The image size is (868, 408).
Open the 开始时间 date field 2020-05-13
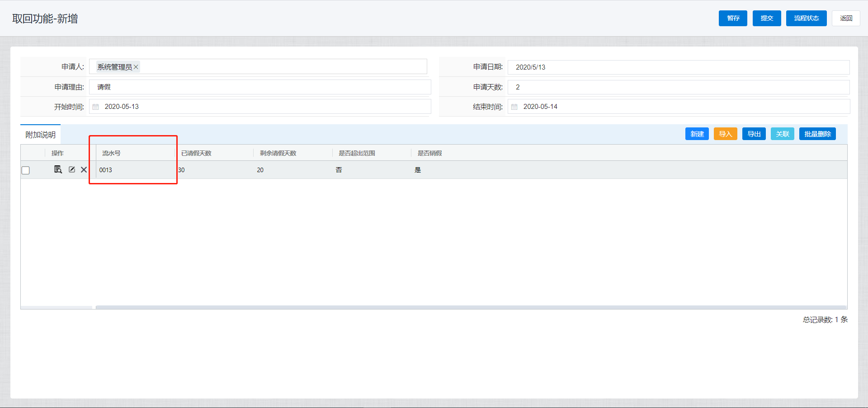click(260, 107)
